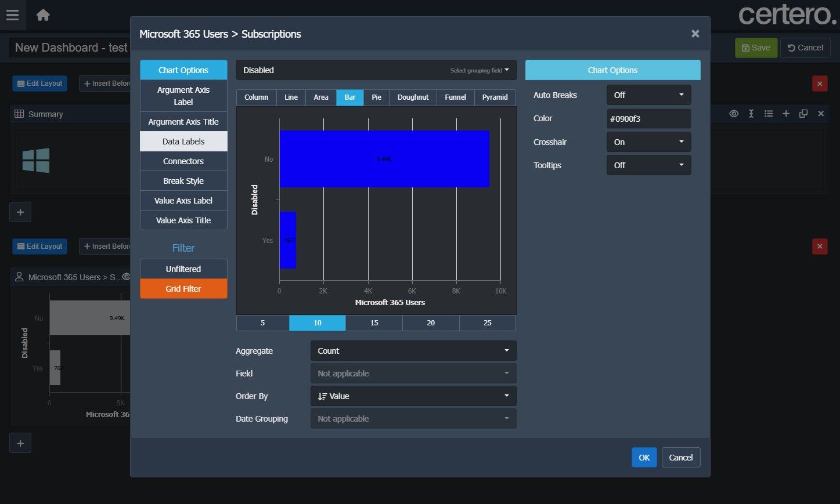The image size is (840, 504).
Task: Set item count to 15
Action: point(374,323)
